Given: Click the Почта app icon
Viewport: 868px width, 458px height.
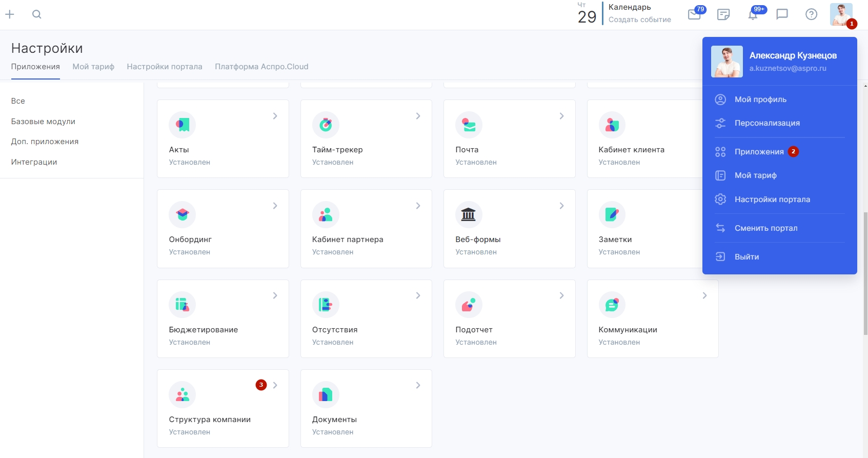Looking at the screenshot, I should (469, 125).
